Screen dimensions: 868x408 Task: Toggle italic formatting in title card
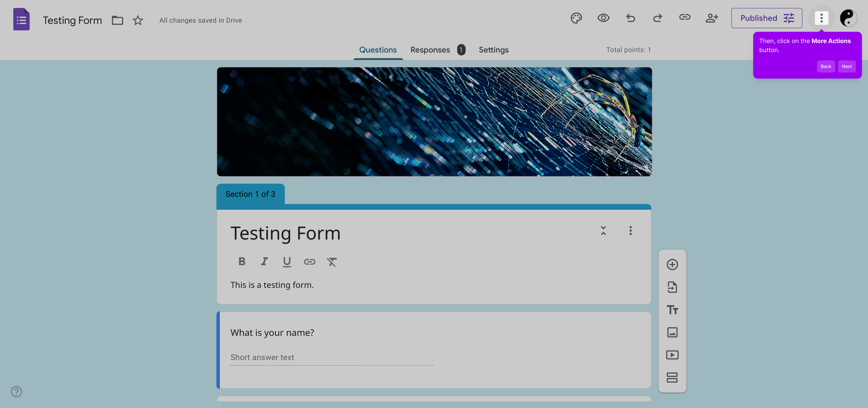pyautogui.click(x=264, y=261)
